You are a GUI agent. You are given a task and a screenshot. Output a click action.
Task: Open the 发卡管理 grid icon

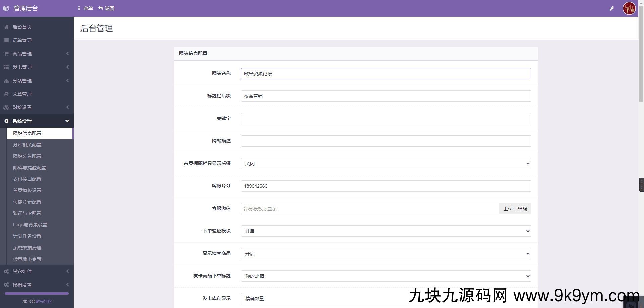click(x=6, y=67)
